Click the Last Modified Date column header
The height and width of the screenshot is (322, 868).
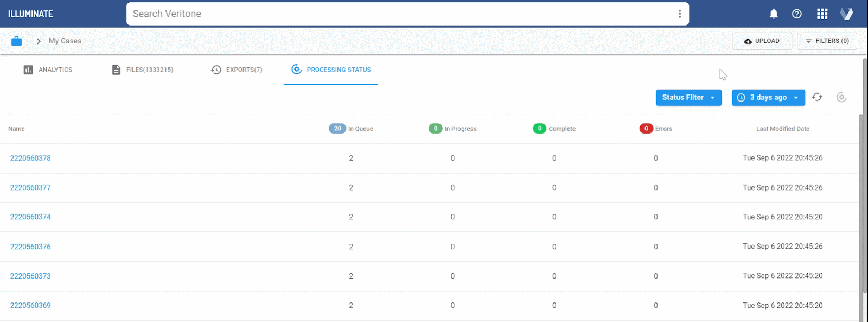click(783, 129)
